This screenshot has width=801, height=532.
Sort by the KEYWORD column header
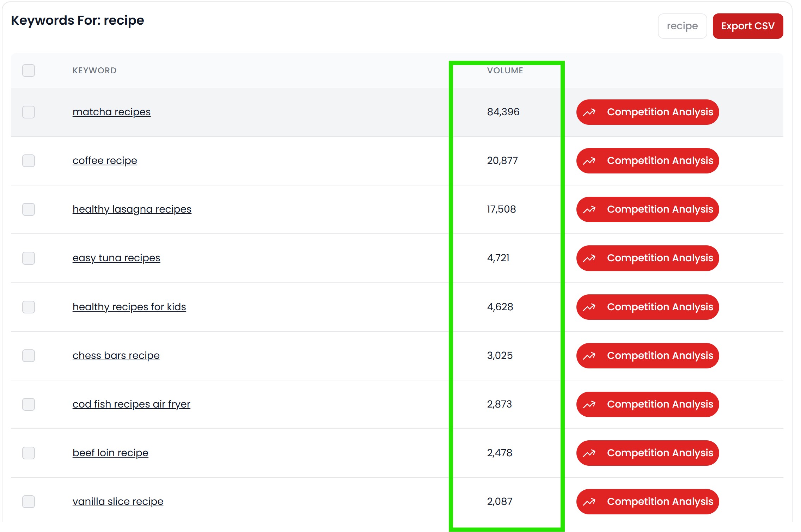(94, 71)
